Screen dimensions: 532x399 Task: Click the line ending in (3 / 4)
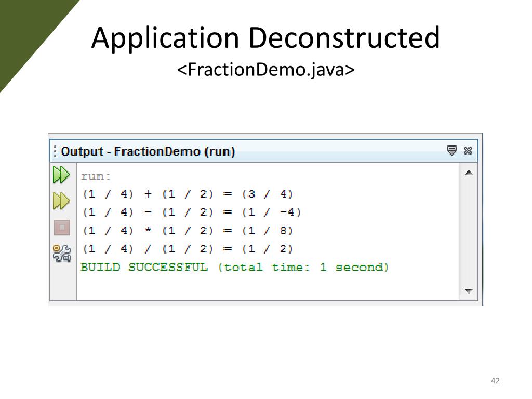[188, 194]
